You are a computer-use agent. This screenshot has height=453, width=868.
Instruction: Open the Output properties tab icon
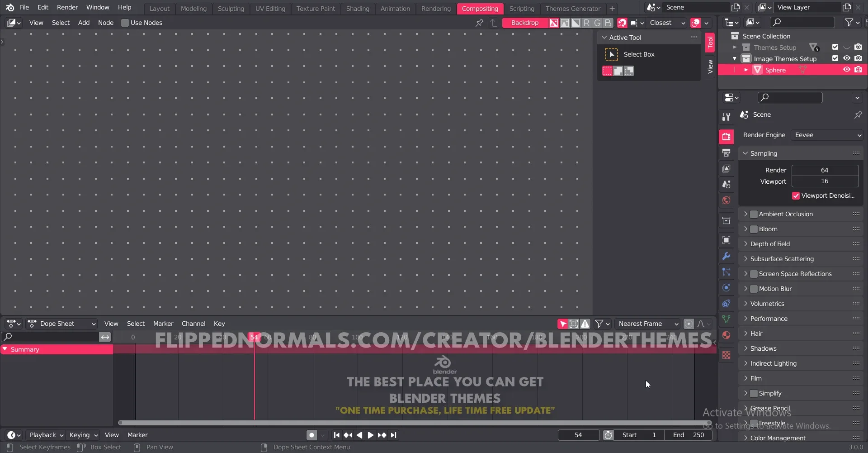tap(726, 153)
